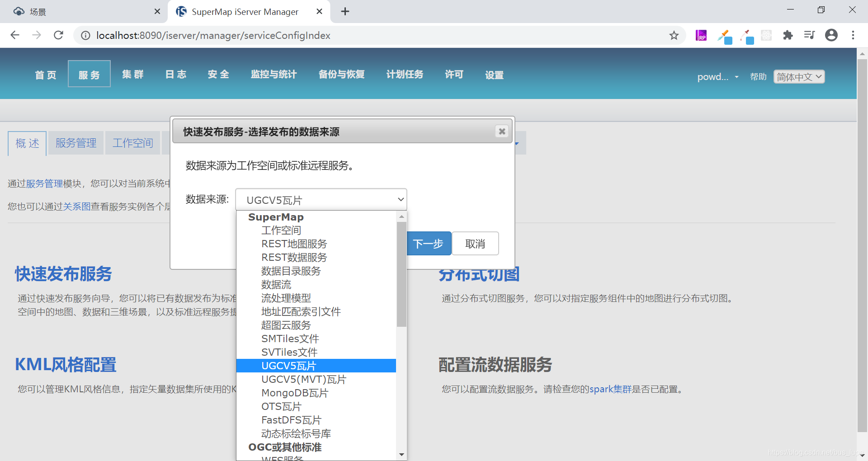The width and height of the screenshot is (868, 461).
Task: Open the 安全 navigation menu
Action: 218,74
